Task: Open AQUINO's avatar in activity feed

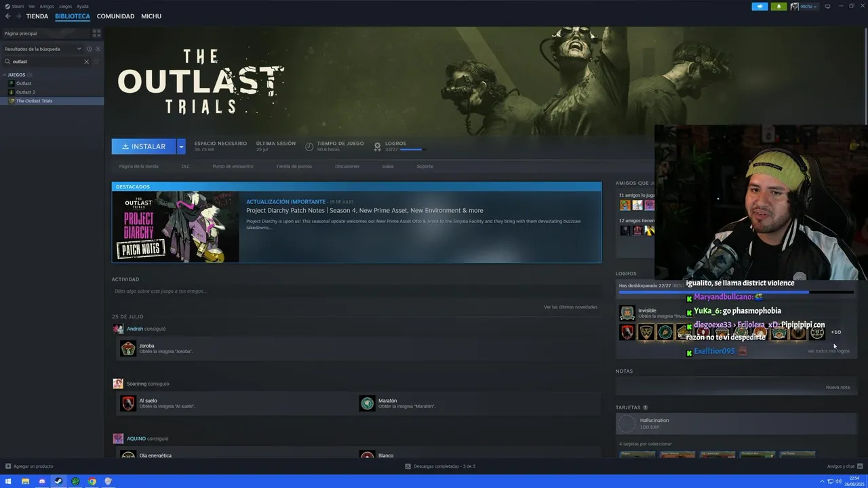Action: coord(118,439)
